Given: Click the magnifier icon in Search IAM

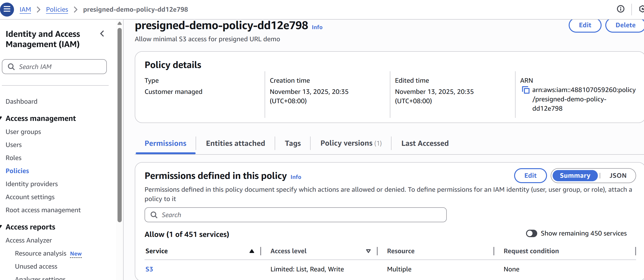Looking at the screenshot, I should coord(11,67).
